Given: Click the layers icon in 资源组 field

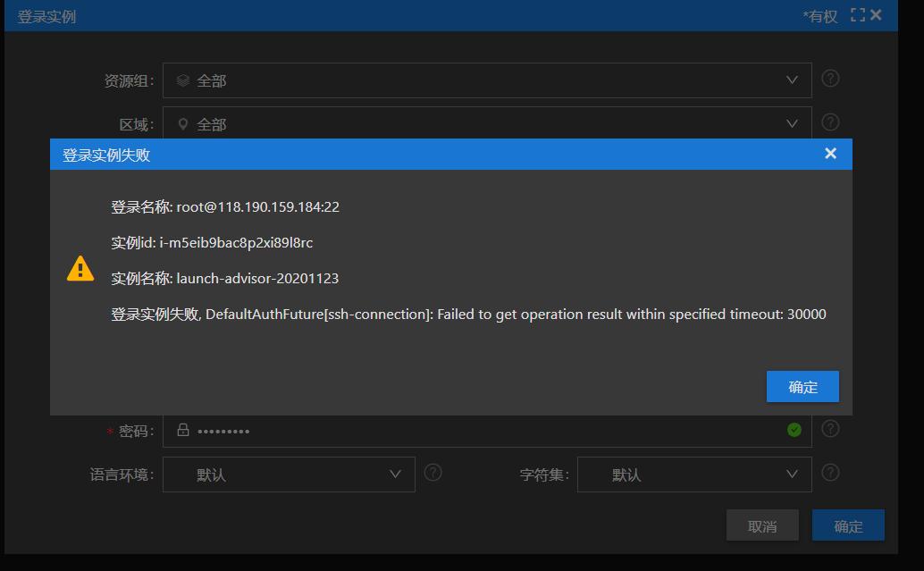Looking at the screenshot, I should point(183,80).
